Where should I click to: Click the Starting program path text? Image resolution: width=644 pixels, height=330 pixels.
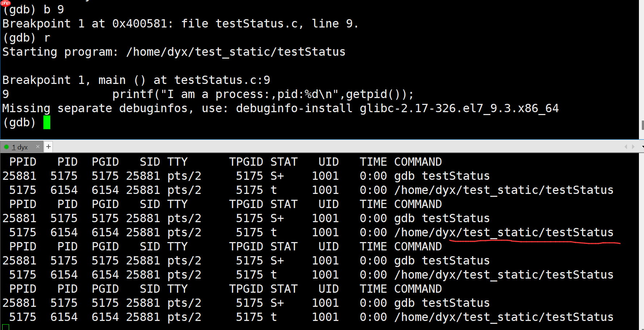[x=235, y=51]
